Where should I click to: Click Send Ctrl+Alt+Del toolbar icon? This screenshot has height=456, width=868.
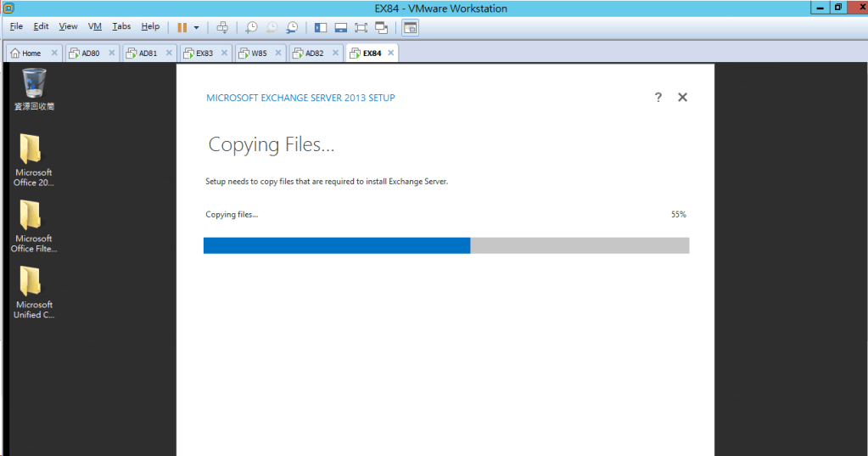pos(222,27)
